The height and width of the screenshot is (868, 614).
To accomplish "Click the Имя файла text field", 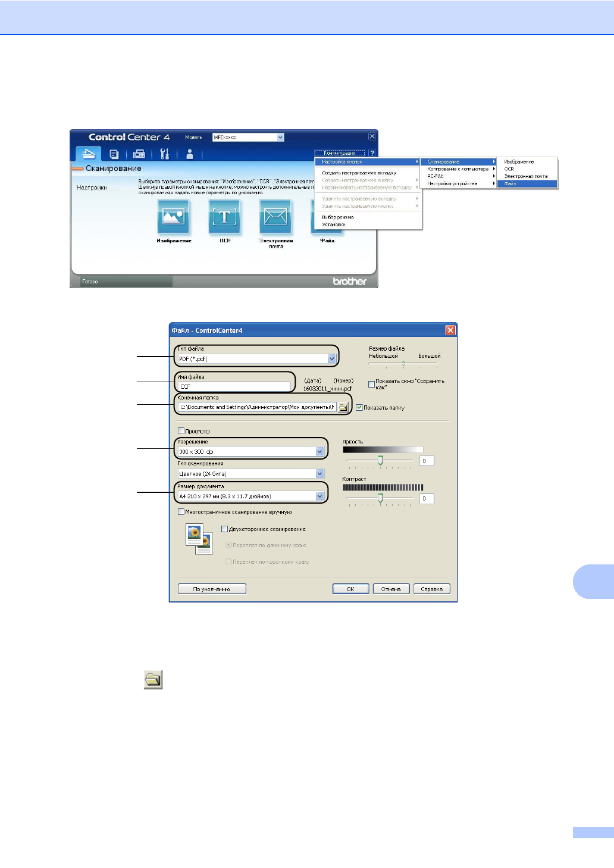I will pos(234,387).
